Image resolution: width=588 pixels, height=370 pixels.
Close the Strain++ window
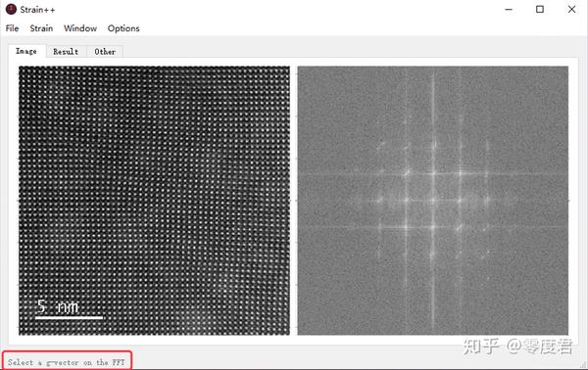coord(571,10)
